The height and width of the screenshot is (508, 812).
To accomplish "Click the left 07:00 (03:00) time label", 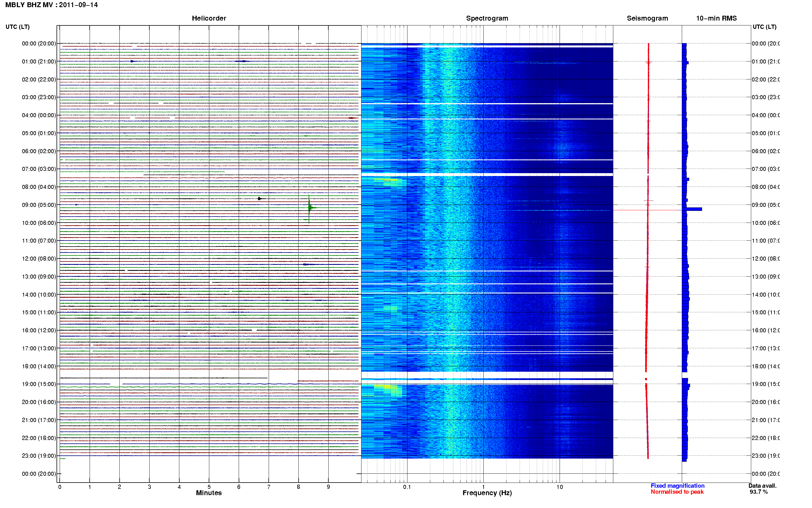I will pos(39,169).
